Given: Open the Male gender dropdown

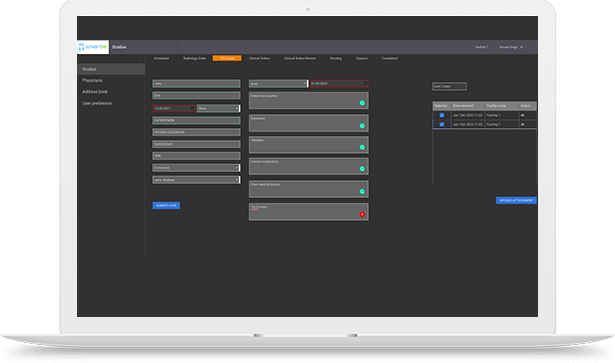Looking at the screenshot, I should click(218, 108).
